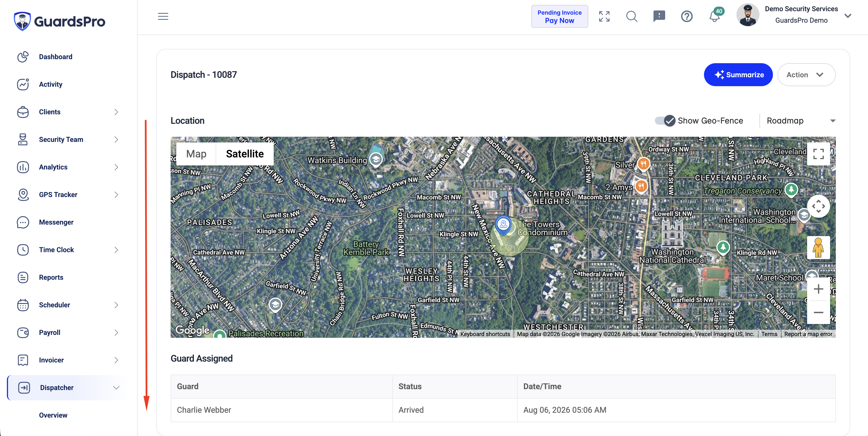Click the GPS Tracker pin icon
The image size is (868, 436).
(23, 195)
